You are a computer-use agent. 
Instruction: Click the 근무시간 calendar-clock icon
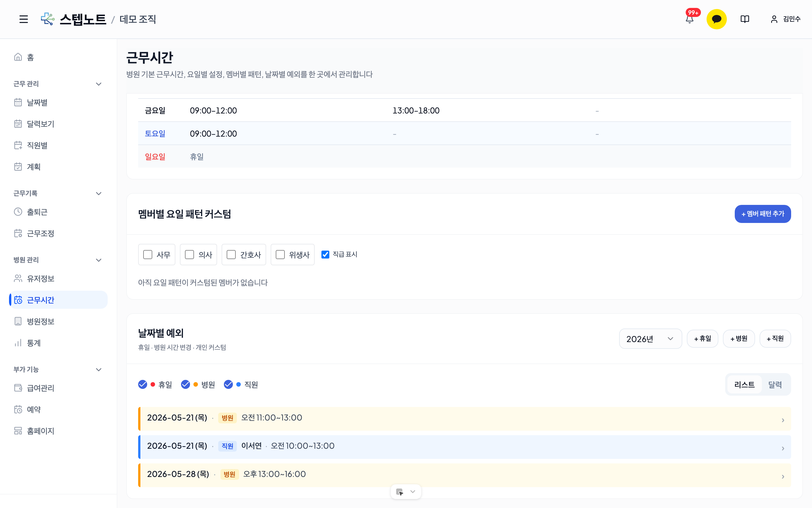coord(18,300)
